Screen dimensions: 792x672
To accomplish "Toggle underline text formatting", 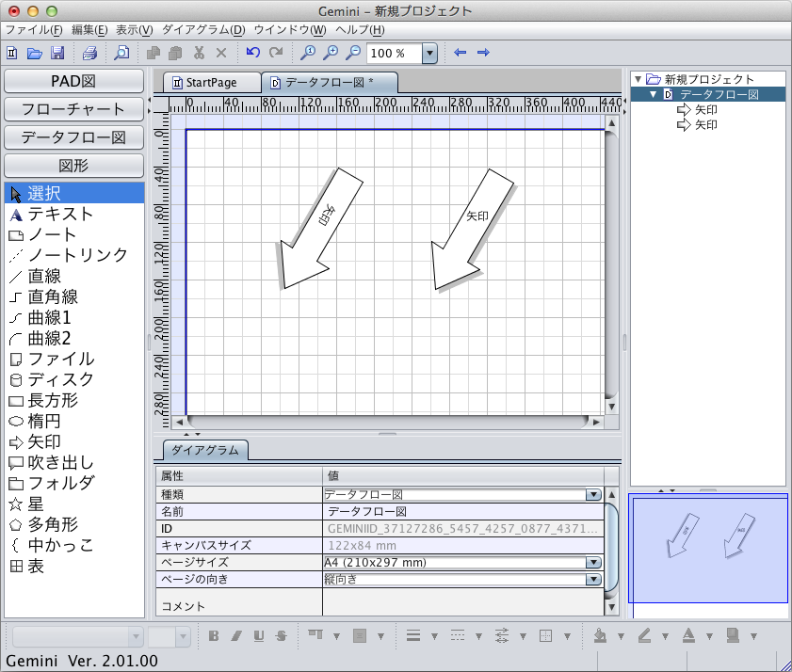I will tap(259, 635).
